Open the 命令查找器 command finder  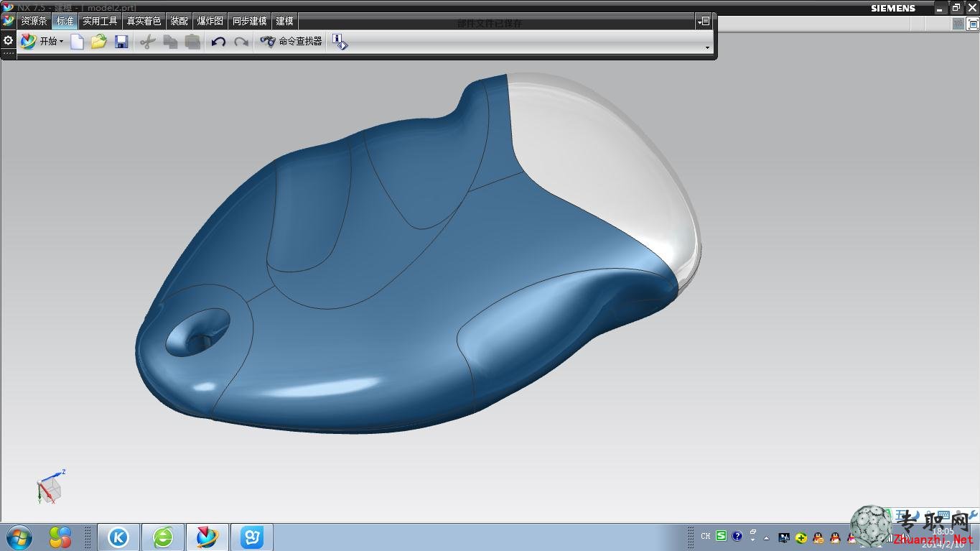pos(291,42)
